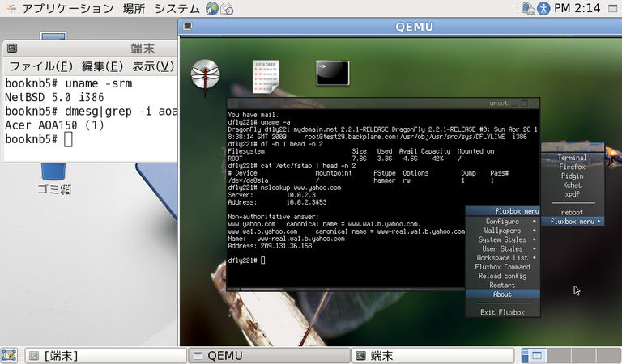Select 'fluxbox menu' entry in the root menu
The width and height of the screenshot is (622, 364).
573,222
